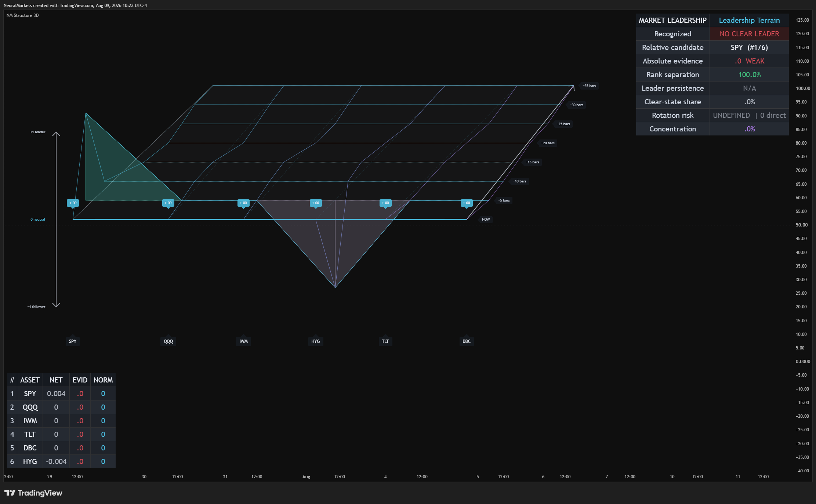Select the 100.0% rank separation value
The height and width of the screenshot is (504, 816).
tap(749, 75)
